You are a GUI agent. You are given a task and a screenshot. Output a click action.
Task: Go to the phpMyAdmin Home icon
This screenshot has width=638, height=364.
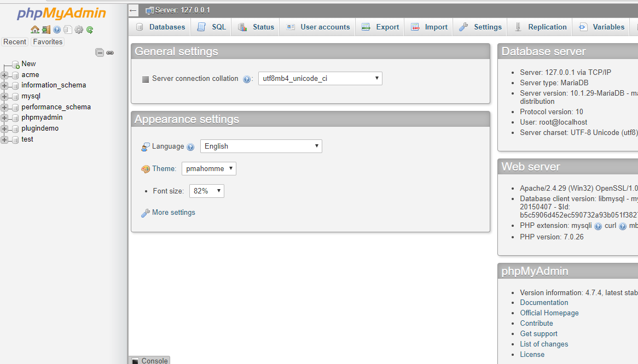pos(35,30)
